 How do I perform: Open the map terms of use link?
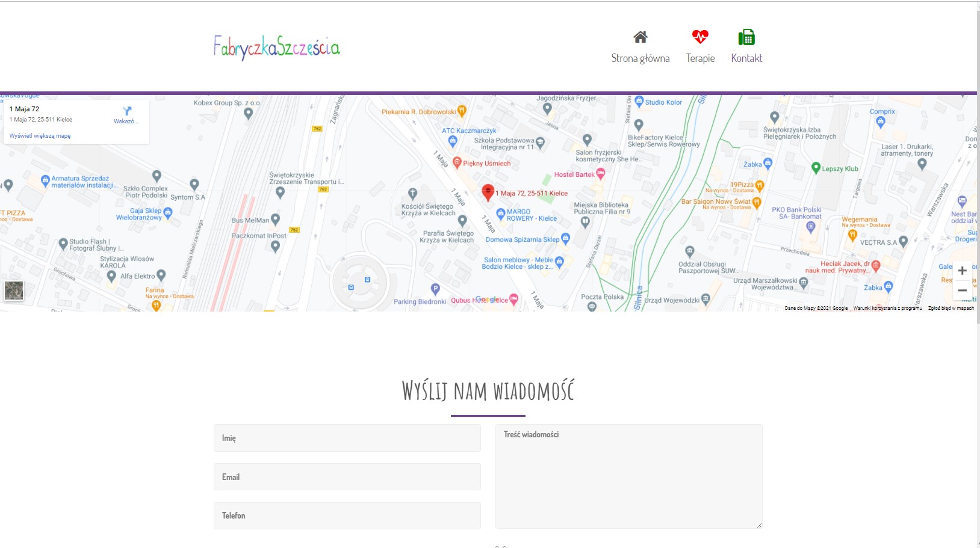[887, 308]
